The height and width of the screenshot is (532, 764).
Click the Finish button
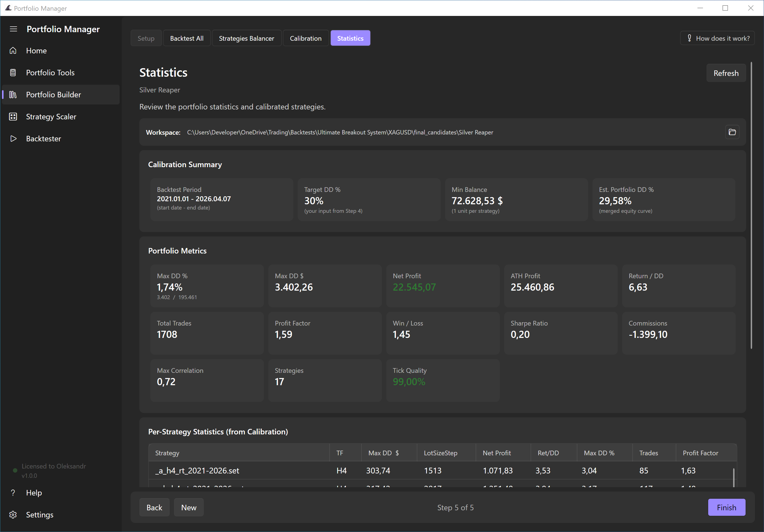coord(726,507)
